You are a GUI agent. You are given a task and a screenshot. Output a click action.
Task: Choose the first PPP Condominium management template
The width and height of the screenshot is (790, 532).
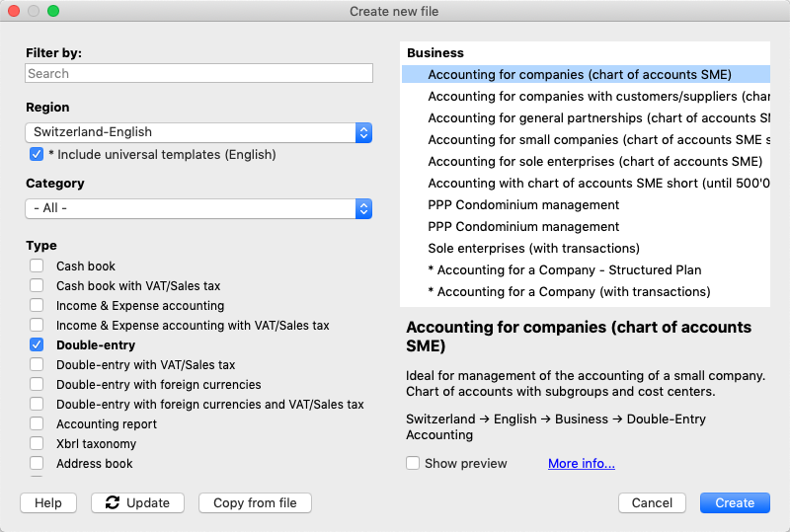523,205
